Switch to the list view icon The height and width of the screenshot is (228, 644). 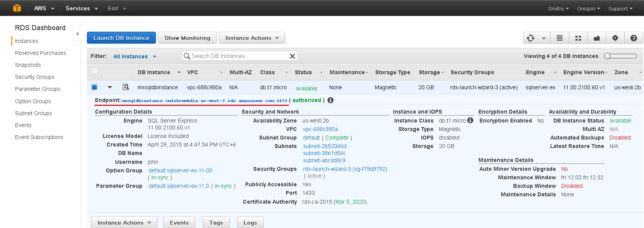click(559, 38)
